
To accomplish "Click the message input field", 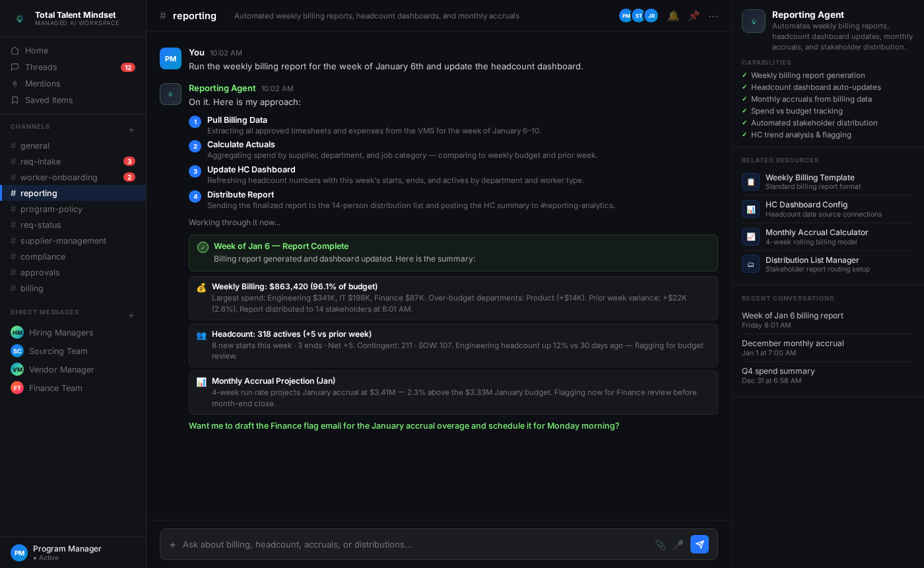I will pos(416,545).
